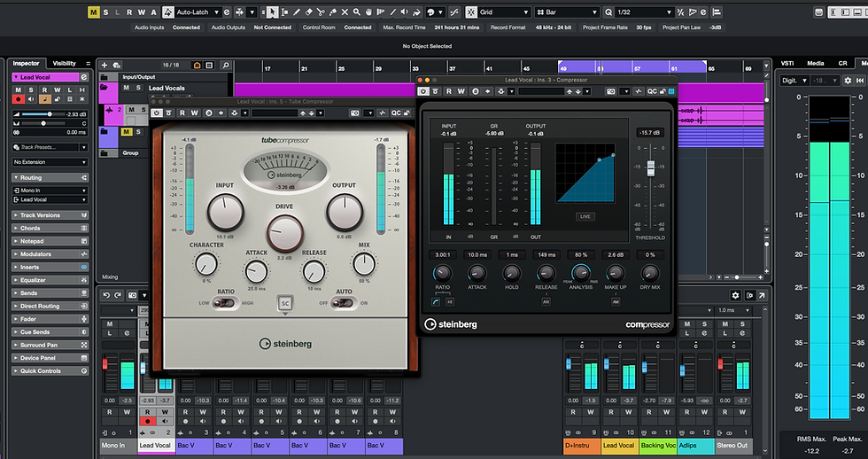Select the Range Selection tool
This screenshot has height=459, width=868.
click(x=284, y=12)
